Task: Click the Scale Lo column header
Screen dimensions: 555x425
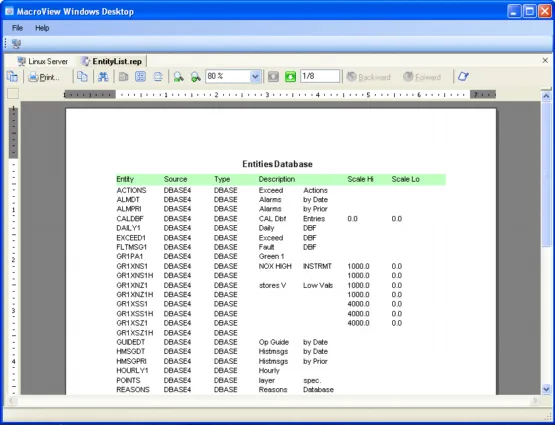Action: click(x=406, y=179)
